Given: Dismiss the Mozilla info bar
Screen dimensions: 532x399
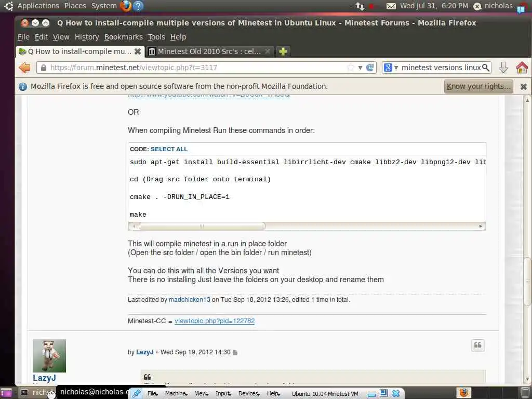Looking at the screenshot, I should 524,87.
